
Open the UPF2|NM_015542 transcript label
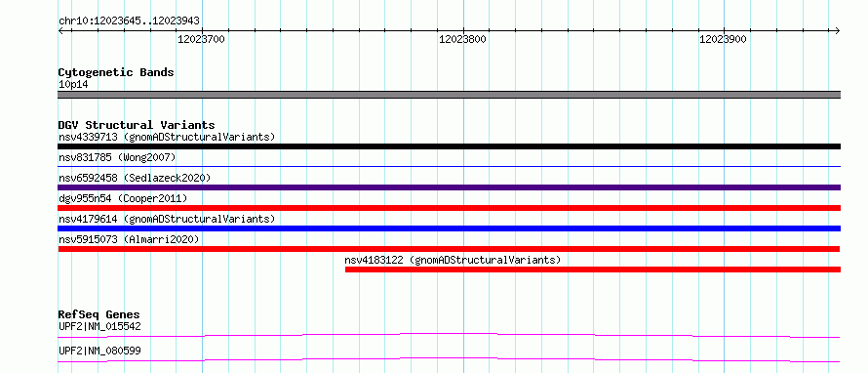[x=99, y=326]
